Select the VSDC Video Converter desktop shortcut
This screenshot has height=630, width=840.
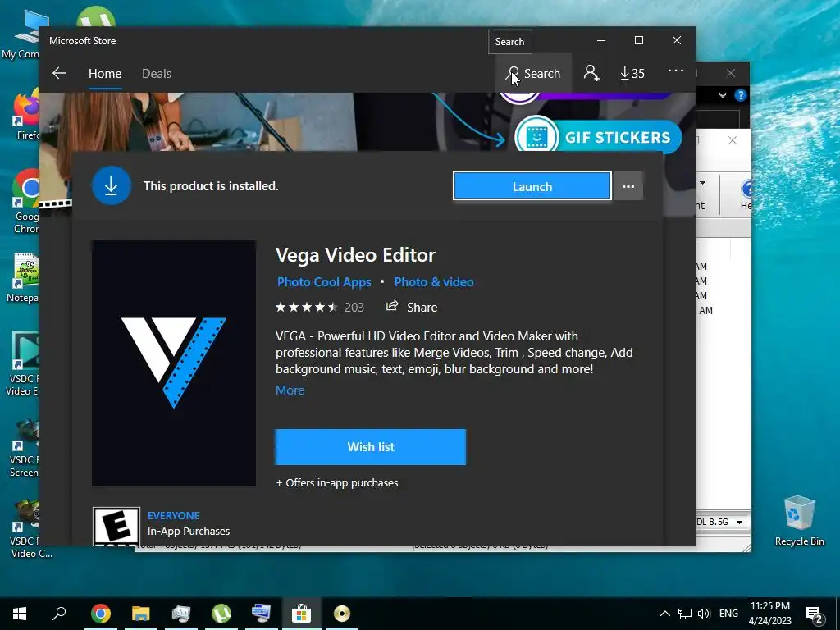click(30, 529)
